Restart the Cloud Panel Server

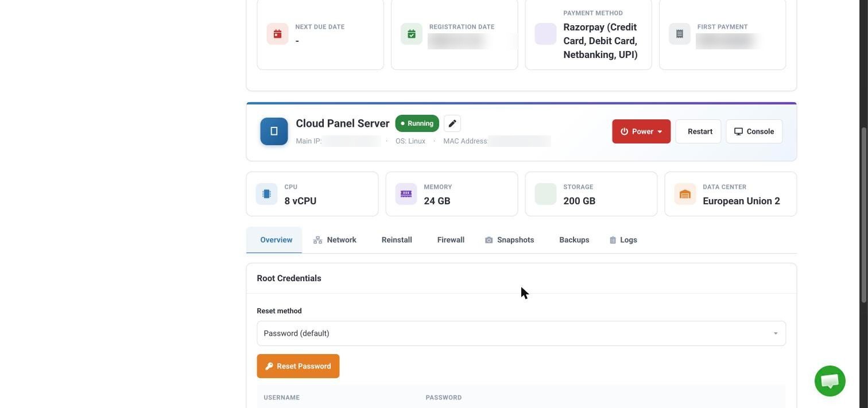click(x=698, y=131)
